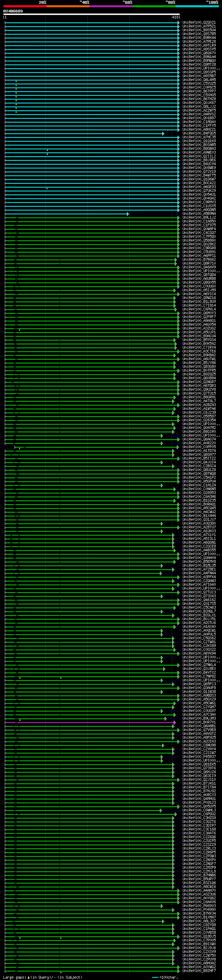Select the query name AV406689

click(13, 11)
